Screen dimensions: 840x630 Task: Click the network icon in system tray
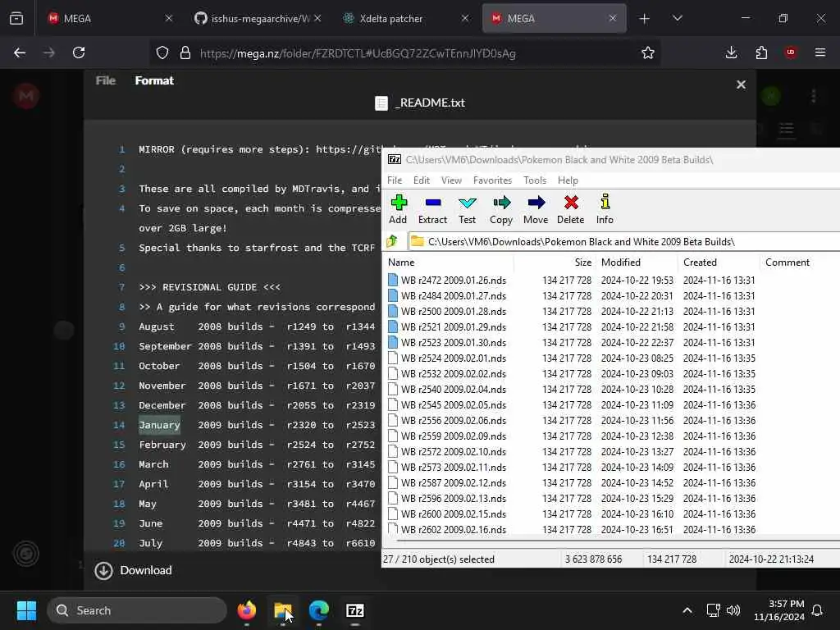pos(713,610)
